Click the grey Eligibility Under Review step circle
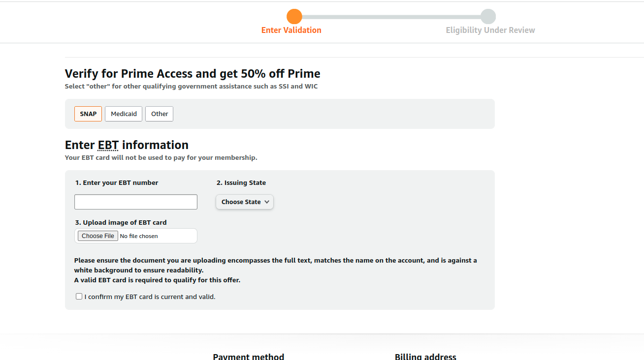This screenshot has height=360, width=644. [x=488, y=17]
